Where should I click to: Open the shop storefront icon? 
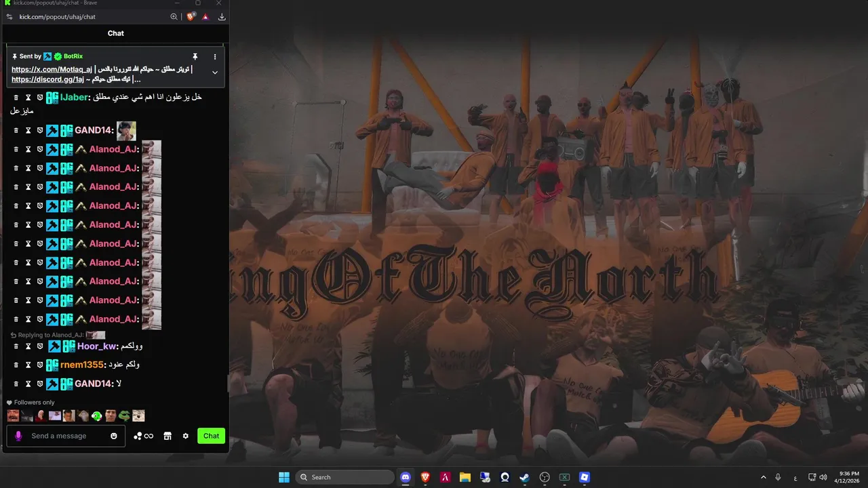coord(167,436)
